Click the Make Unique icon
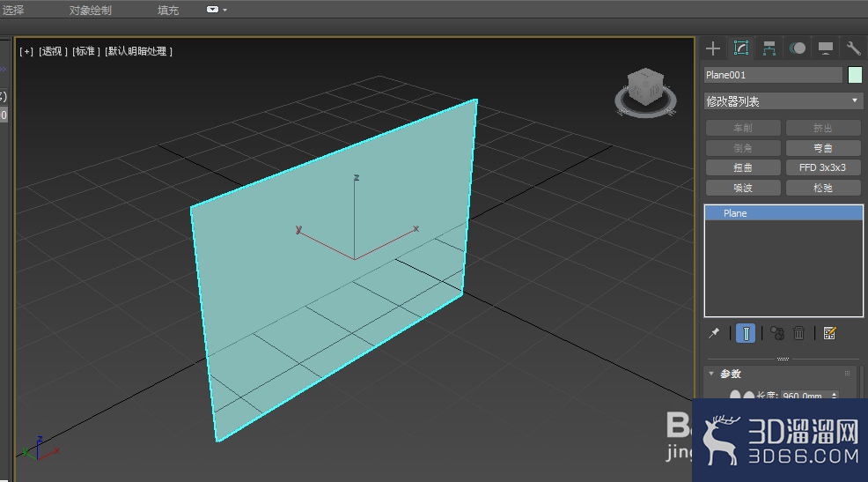This screenshot has height=482, width=868. click(777, 333)
